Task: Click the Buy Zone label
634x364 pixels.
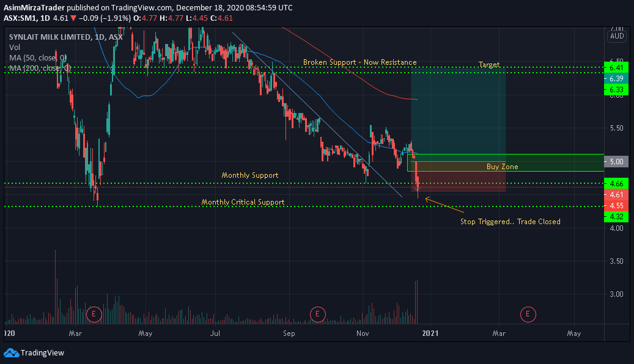Action: pos(502,167)
